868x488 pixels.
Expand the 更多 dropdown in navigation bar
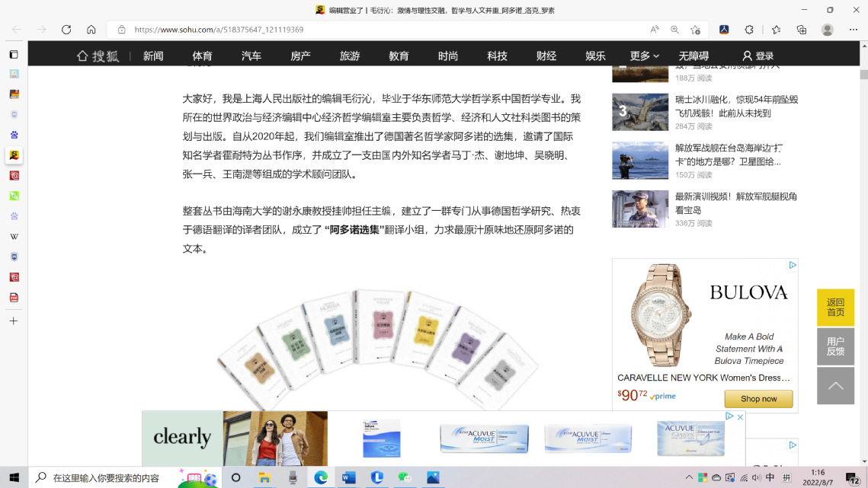[x=644, y=56]
